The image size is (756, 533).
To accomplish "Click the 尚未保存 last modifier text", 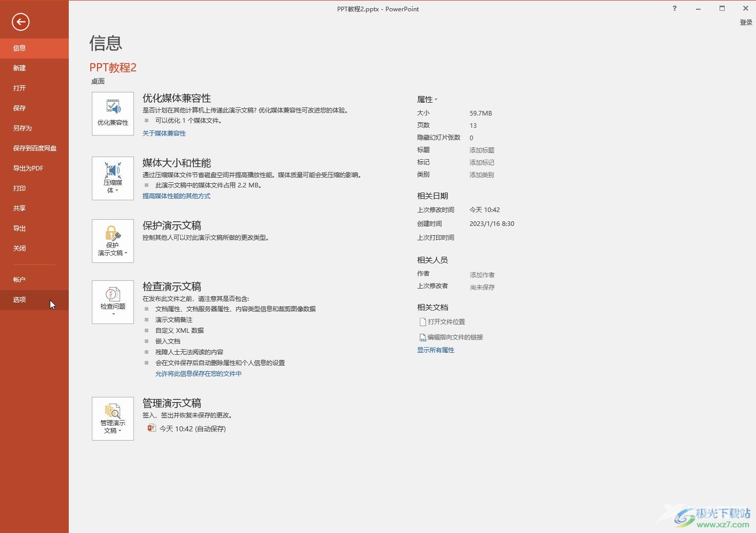I will pos(482,288).
